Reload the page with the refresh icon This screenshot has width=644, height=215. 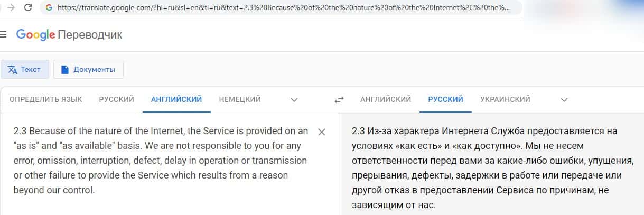point(29,8)
